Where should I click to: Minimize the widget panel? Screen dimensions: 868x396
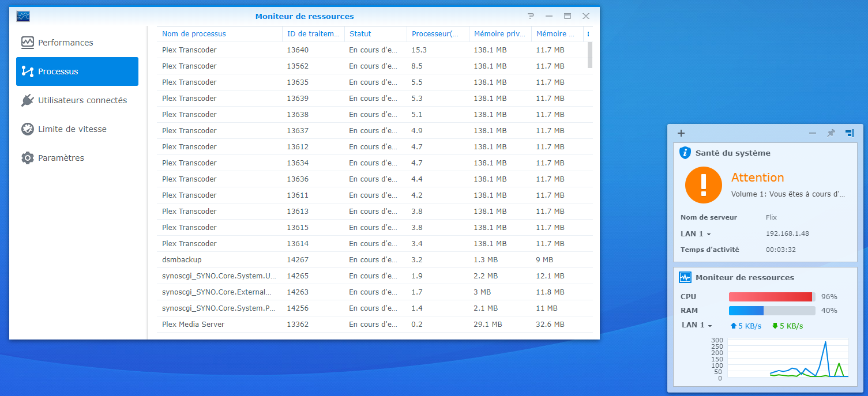813,133
